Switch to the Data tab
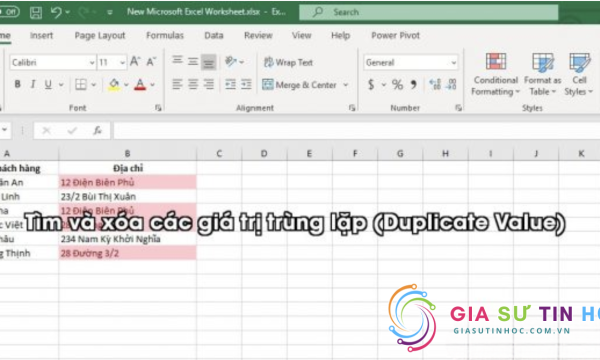The width and height of the screenshot is (600, 360). click(214, 36)
